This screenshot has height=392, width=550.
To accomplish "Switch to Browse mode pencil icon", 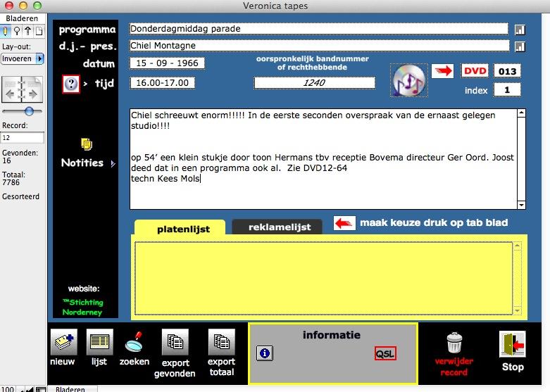I will (6, 31).
